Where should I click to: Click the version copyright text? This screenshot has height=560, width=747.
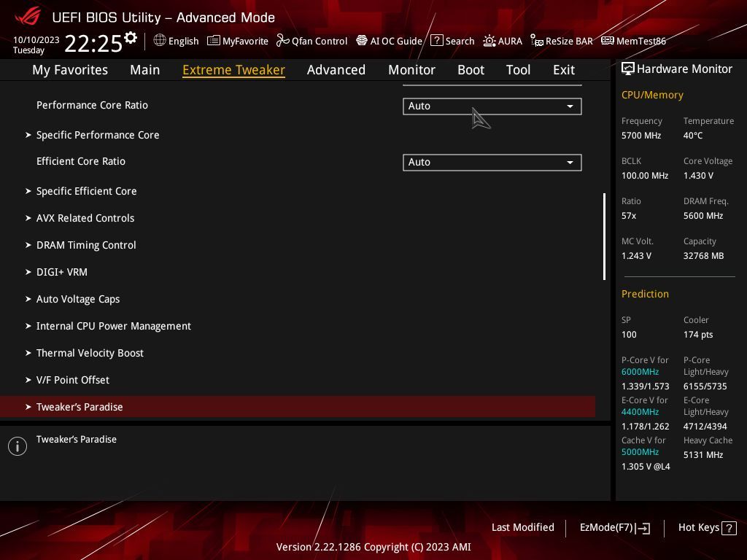(x=373, y=547)
